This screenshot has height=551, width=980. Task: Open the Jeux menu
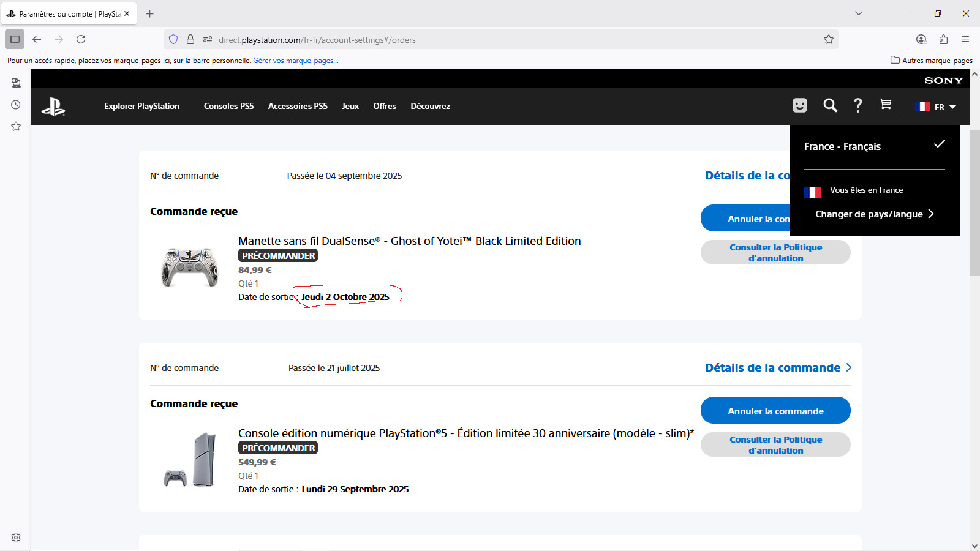coord(350,106)
